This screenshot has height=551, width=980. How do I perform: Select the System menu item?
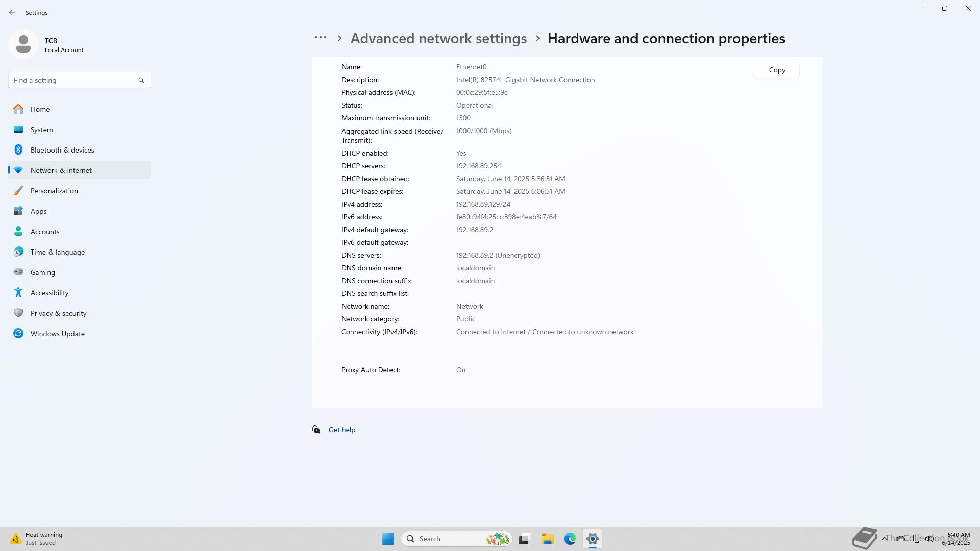[41, 130]
